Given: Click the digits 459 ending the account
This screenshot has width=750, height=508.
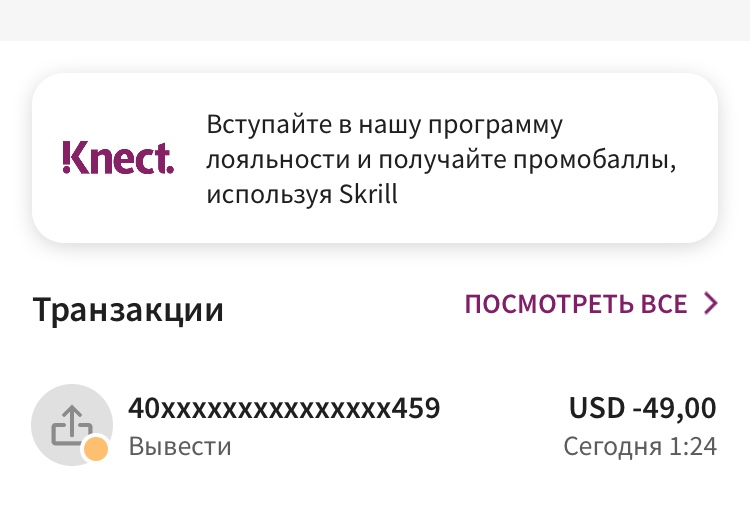Looking at the screenshot, I should 416,408.
